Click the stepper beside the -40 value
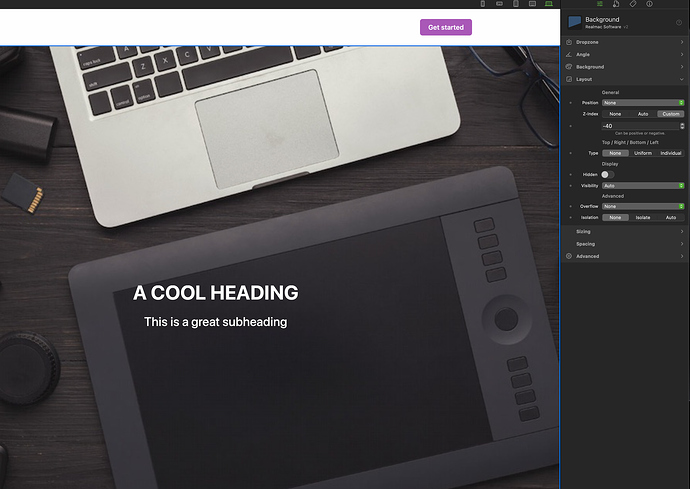The width and height of the screenshot is (690, 489). [x=682, y=126]
